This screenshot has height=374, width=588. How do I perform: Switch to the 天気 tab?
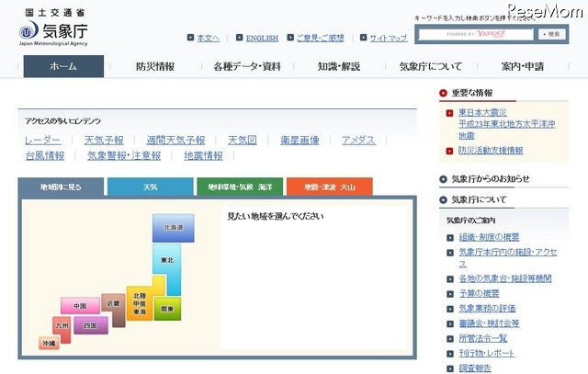point(149,187)
